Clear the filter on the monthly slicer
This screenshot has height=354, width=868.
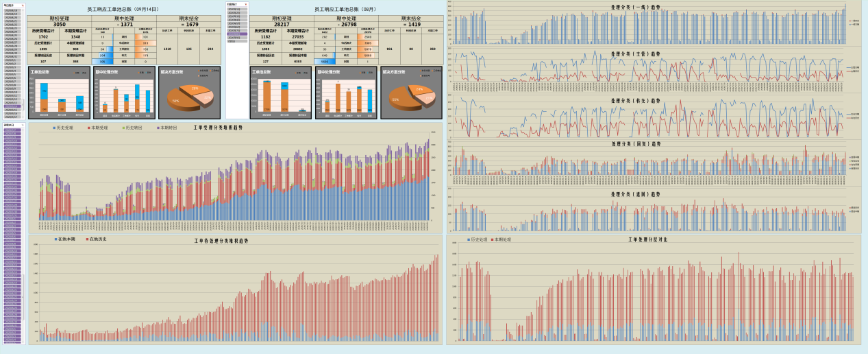[246, 4]
